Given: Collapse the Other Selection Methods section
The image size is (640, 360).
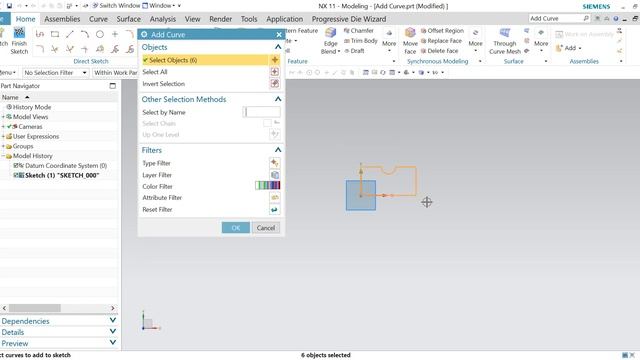Looking at the screenshot, I should pos(278,99).
